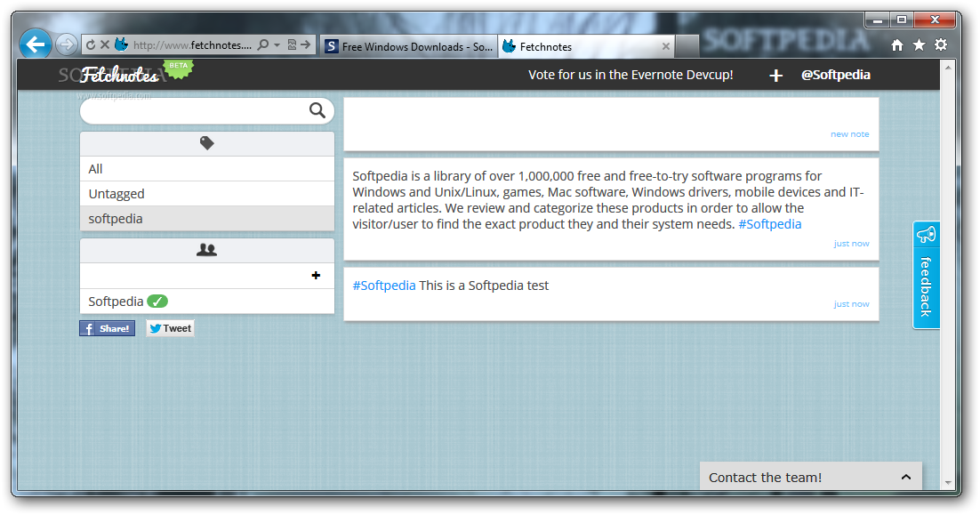Click the green BETA badge
Image resolution: width=980 pixels, height=515 pixels.
coord(179,68)
